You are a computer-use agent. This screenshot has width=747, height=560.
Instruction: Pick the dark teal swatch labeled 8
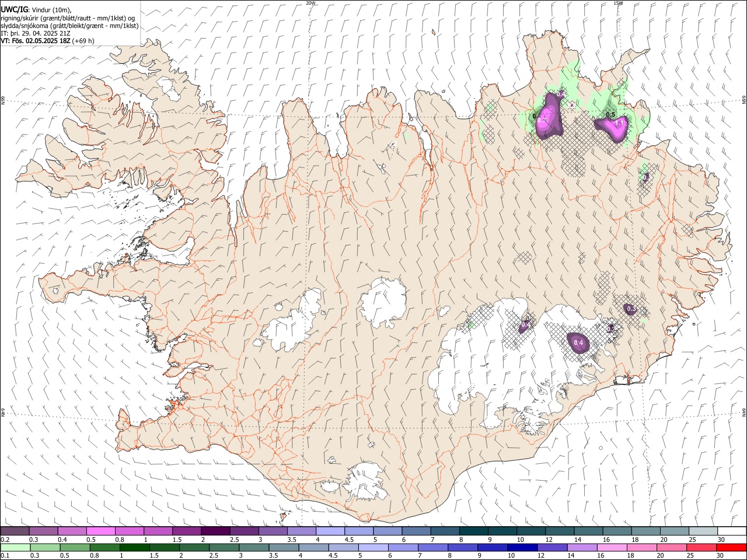[x=473, y=531]
